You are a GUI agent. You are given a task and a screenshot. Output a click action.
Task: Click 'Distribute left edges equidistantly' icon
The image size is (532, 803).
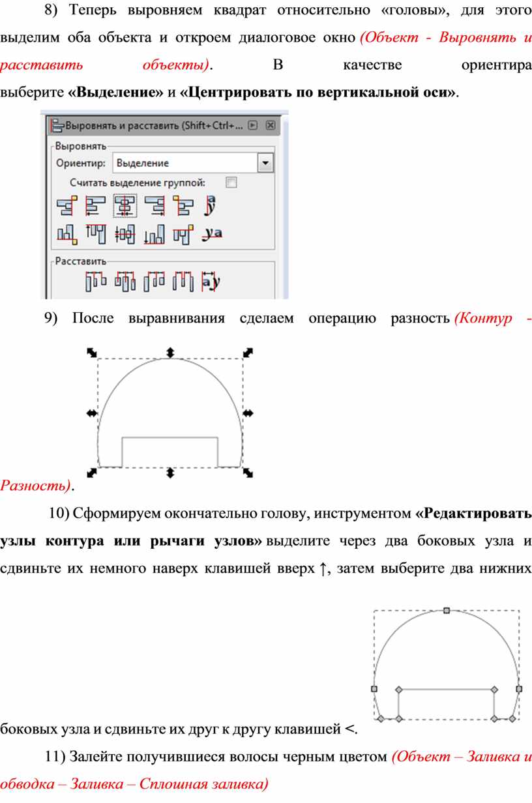pyautogui.click(x=95, y=281)
